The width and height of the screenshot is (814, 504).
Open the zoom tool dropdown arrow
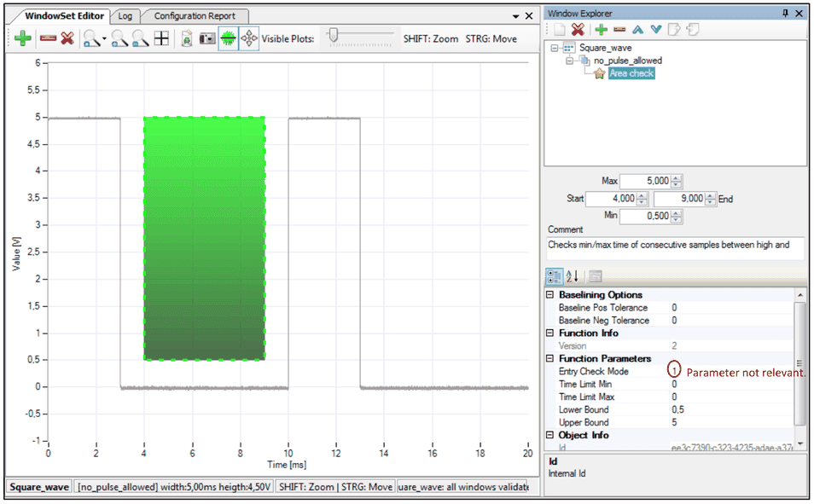[x=104, y=39]
